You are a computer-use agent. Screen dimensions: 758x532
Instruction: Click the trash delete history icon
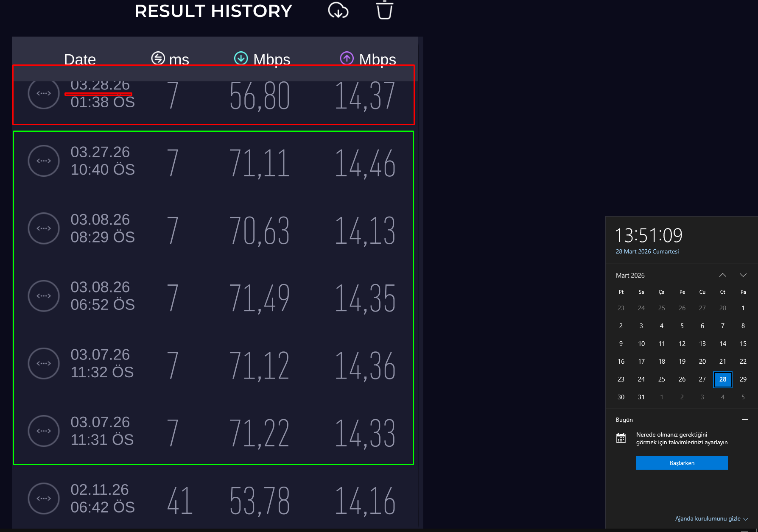pos(385,10)
